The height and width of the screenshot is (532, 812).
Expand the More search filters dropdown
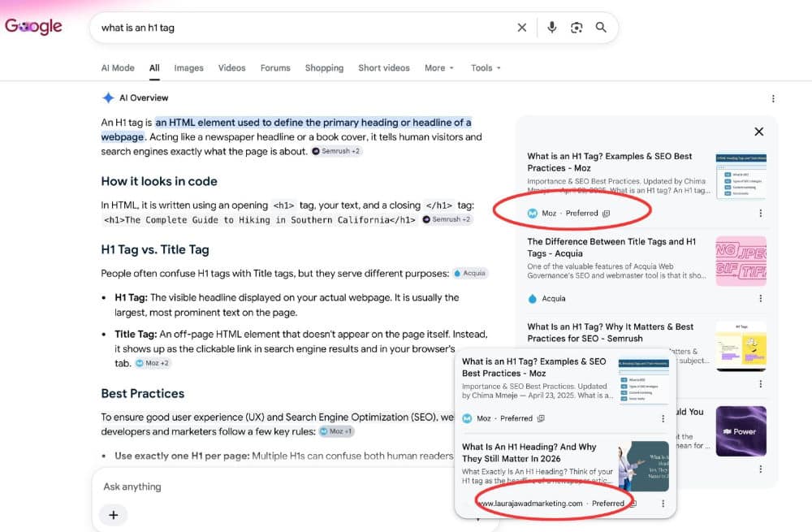(x=439, y=68)
